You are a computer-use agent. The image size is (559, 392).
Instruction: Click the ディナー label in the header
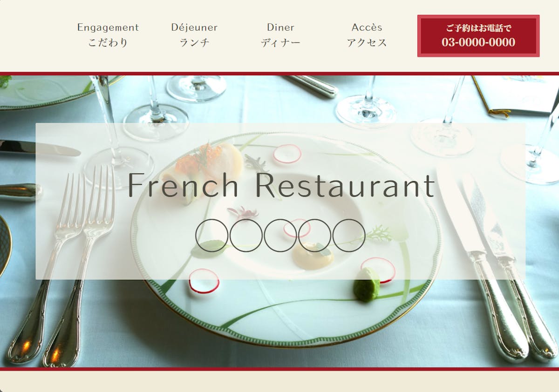[x=280, y=42]
